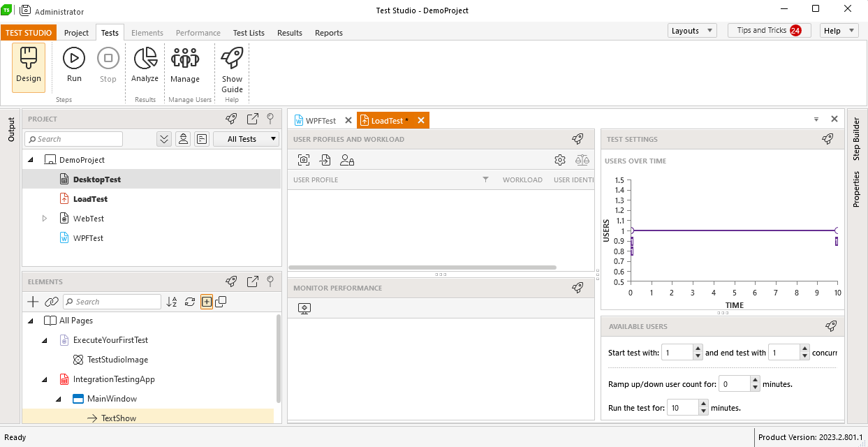Screen dimensions: 868x447
Task: Switch to the Project ribbon tab
Action: pos(77,33)
